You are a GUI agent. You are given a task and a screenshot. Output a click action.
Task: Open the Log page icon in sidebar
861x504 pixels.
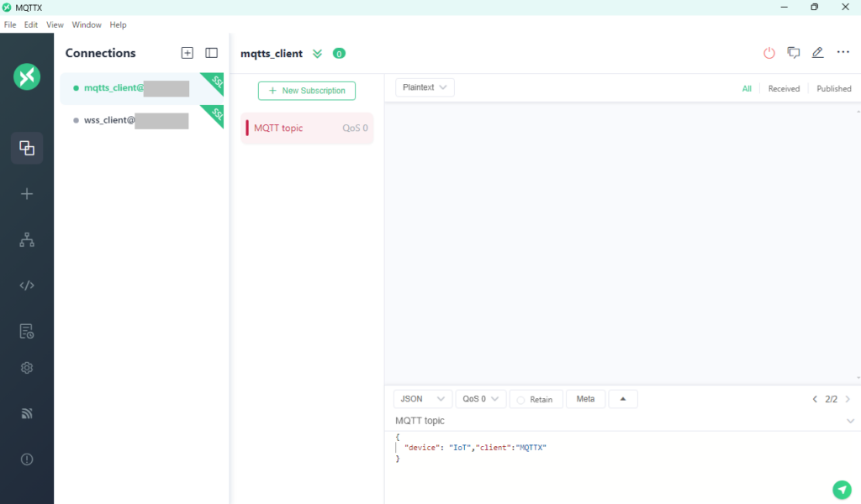pyautogui.click(x=27, y=331)
